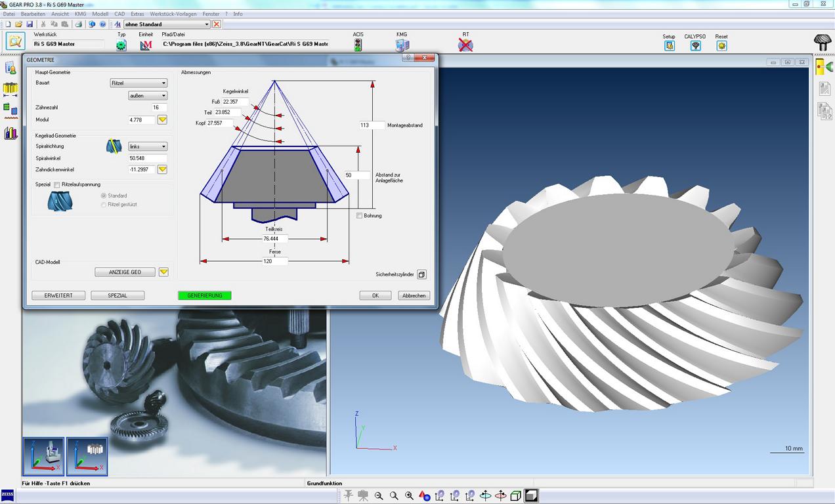Open the Setup icon
The height and width of the screenshot is (504, 835).
[x=669, y=46]
